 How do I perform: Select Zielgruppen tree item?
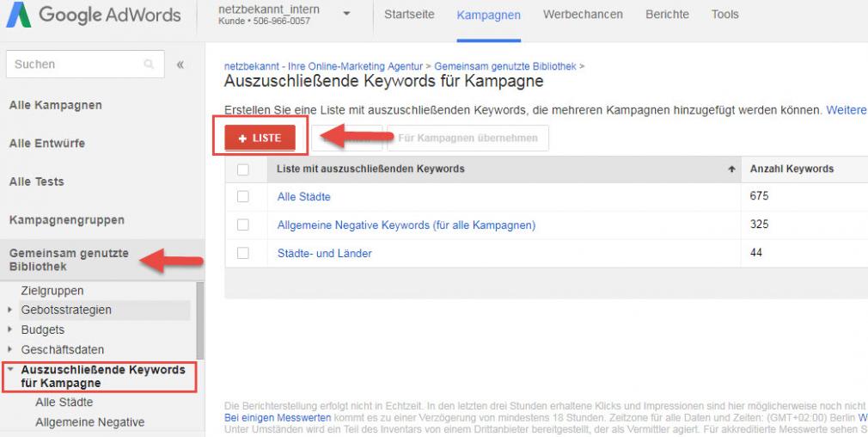[x=52, y=290]
